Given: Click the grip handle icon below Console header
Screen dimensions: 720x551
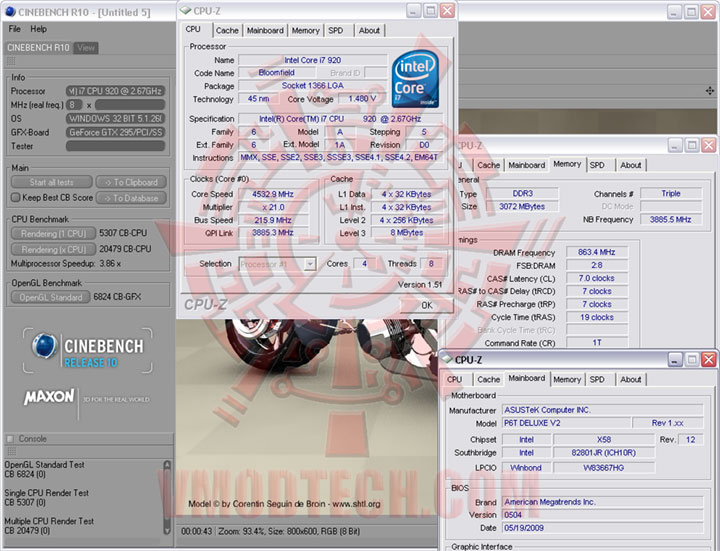Looking at the screenshot, I should [x=11, y=451].
